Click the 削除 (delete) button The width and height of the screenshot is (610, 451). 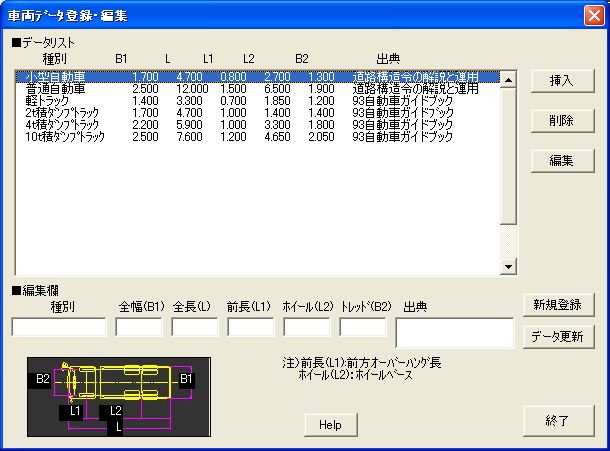[563, 121]
